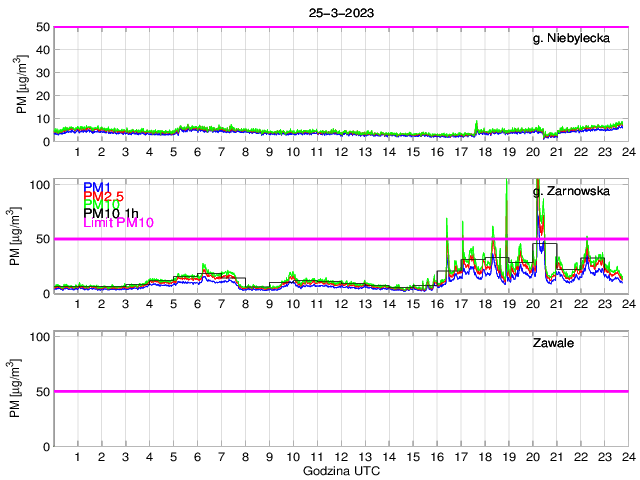Click hour 6 on the Zarnowska chart axis
Viewport: 640px width, 480px height.
click(197, 304)
